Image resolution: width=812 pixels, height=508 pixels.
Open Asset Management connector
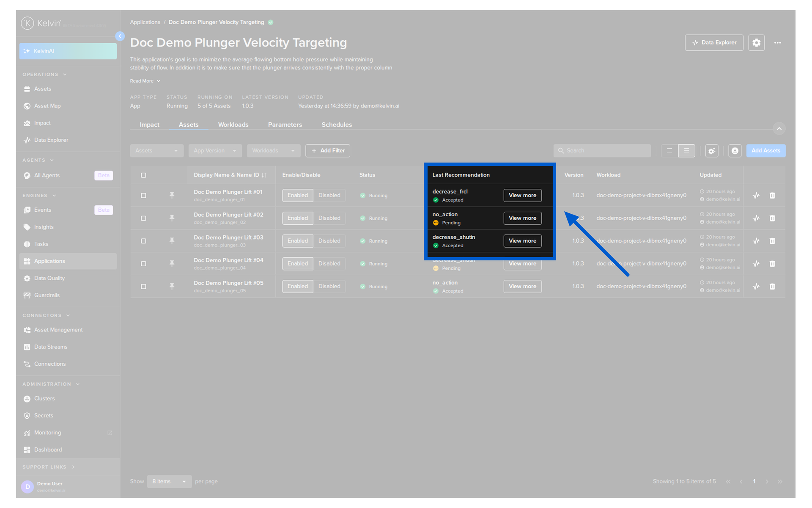[68, 330]
